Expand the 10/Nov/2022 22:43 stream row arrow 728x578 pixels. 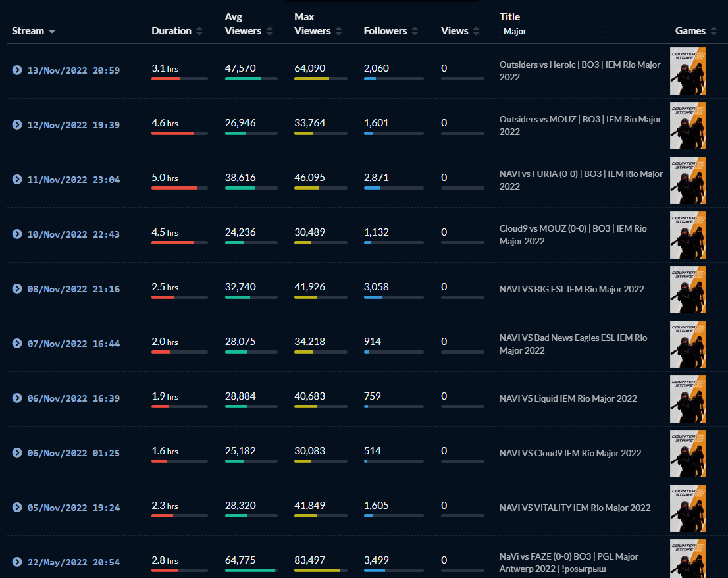[x=17, y=234]
